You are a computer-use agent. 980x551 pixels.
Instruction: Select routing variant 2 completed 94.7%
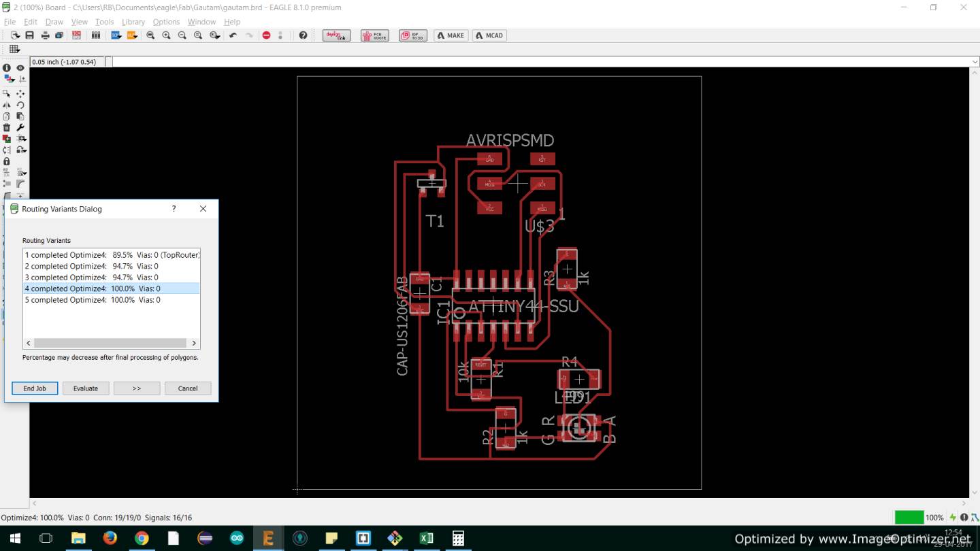[x=112, y=266]
